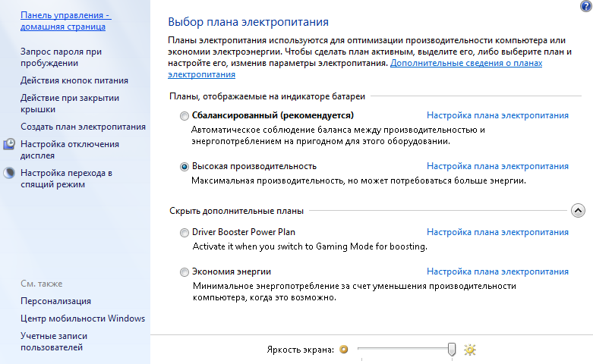Click the display turn-off clock icon
This screenshot has height=364, width=593.
(x=9, y=144)
